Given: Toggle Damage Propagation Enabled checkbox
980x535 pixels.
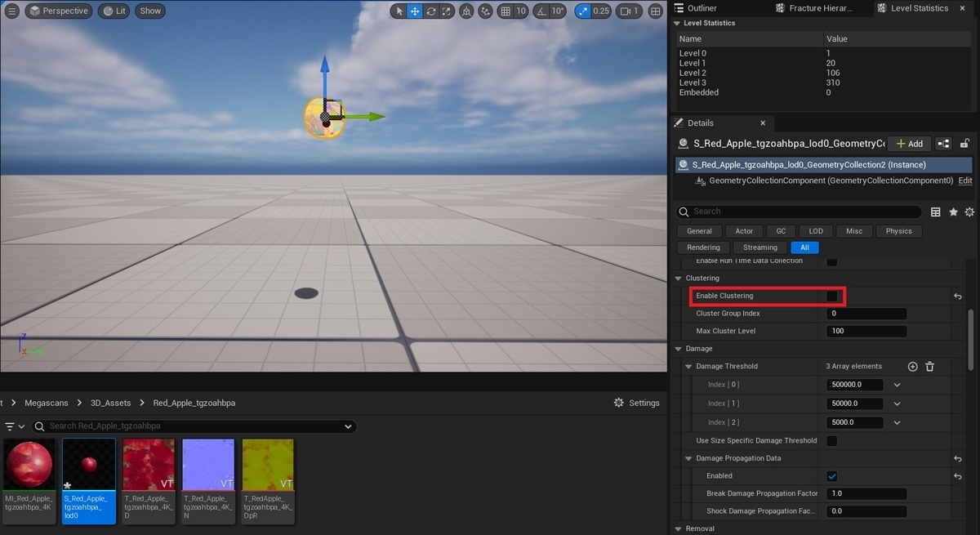Looking at the screenshot, I should pyautogui.click(x=832, y=476).
